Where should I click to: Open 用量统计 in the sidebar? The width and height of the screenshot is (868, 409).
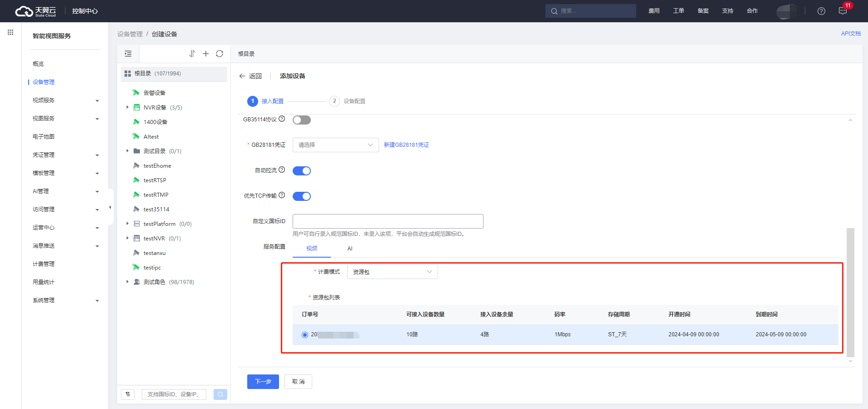point(44,282)
